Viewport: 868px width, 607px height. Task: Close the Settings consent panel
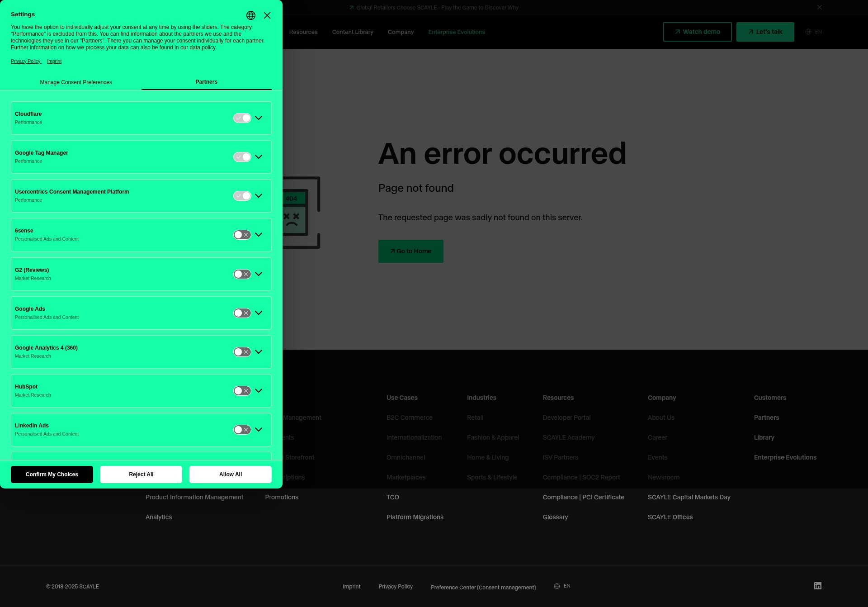[267, 15]
